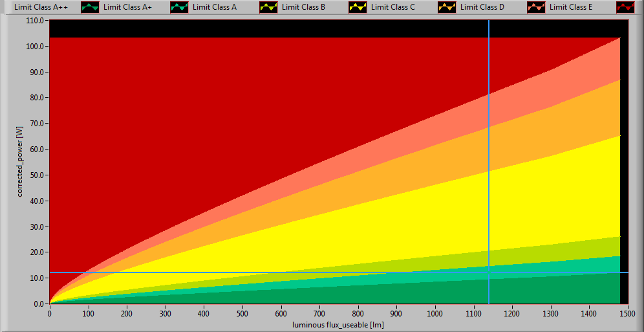The height and width of the screenshot is (332, 644).
Task: Click the horizontal blue cursor line
Action: (x=259, y=272)
